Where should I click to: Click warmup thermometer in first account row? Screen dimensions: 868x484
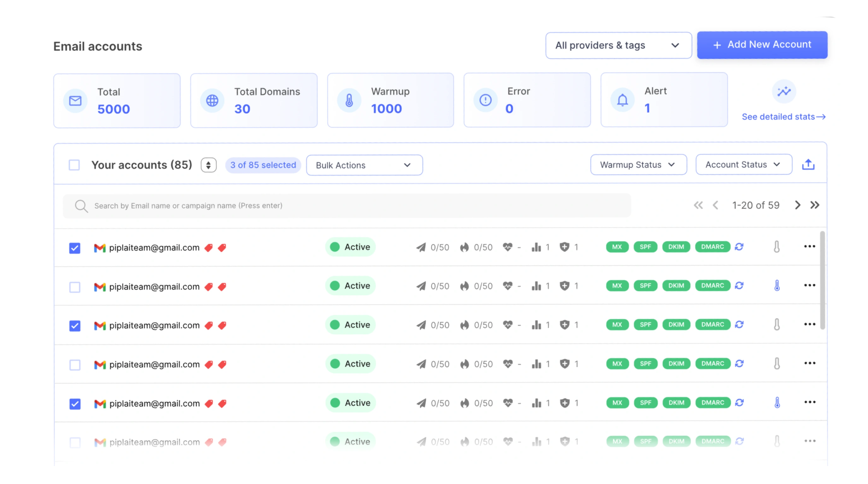tap(777, 247)
